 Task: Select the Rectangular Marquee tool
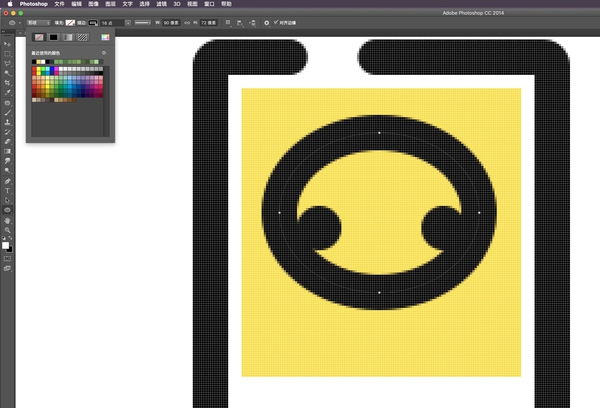point(7,54)
